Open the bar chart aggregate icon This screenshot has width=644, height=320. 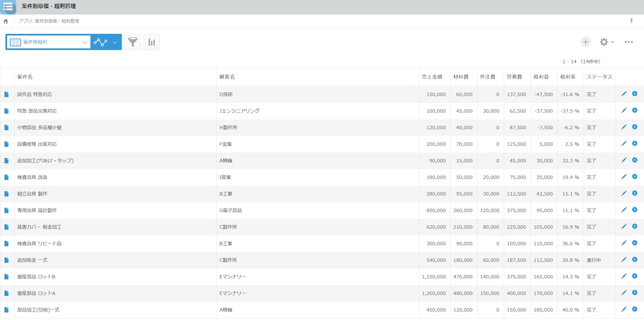tap(151, 42)
